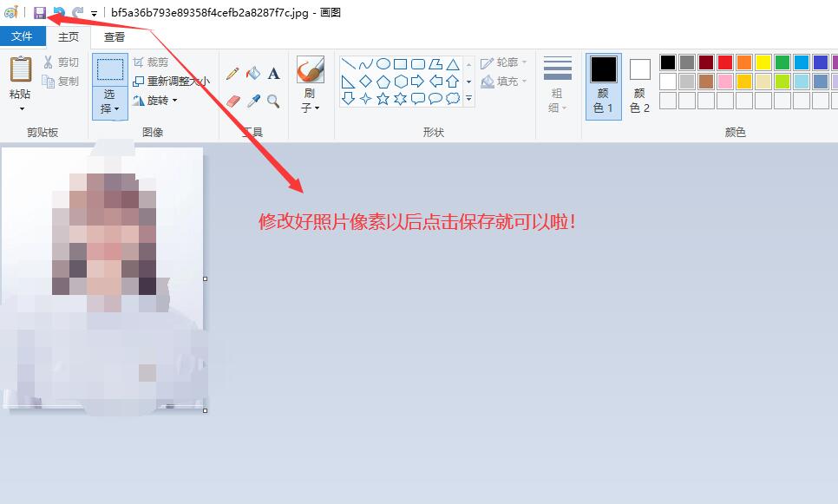The image size is (838, 504).
Task: Open the 旋转 rotate dropdown
Action: tap(156, 100)
